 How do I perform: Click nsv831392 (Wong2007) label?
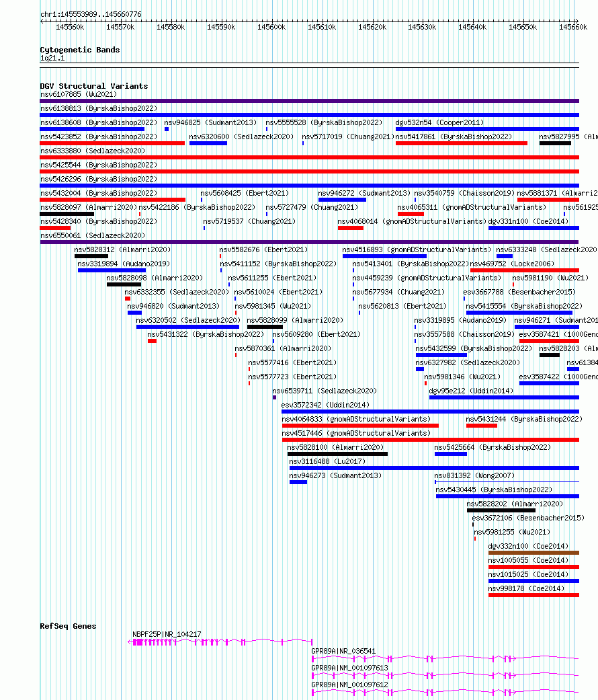pos(474,476)
